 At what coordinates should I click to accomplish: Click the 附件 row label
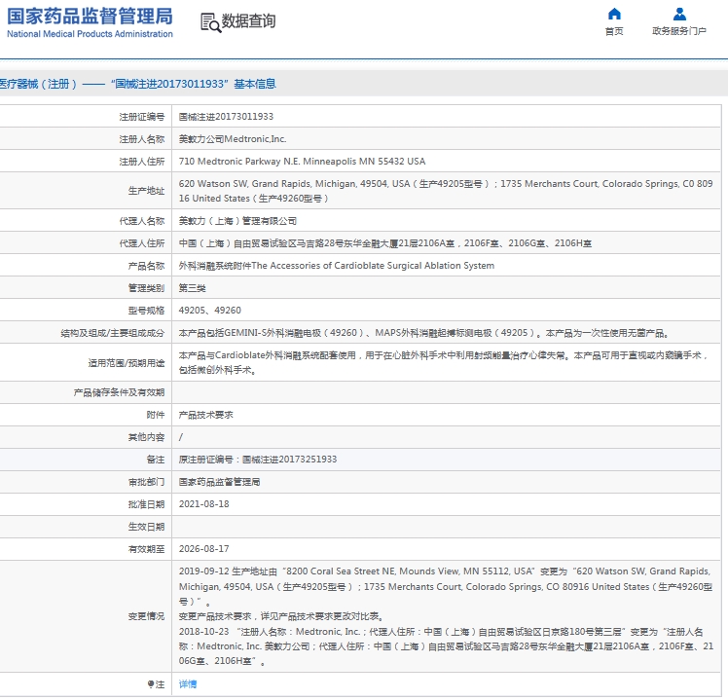[x=156, y=415]
